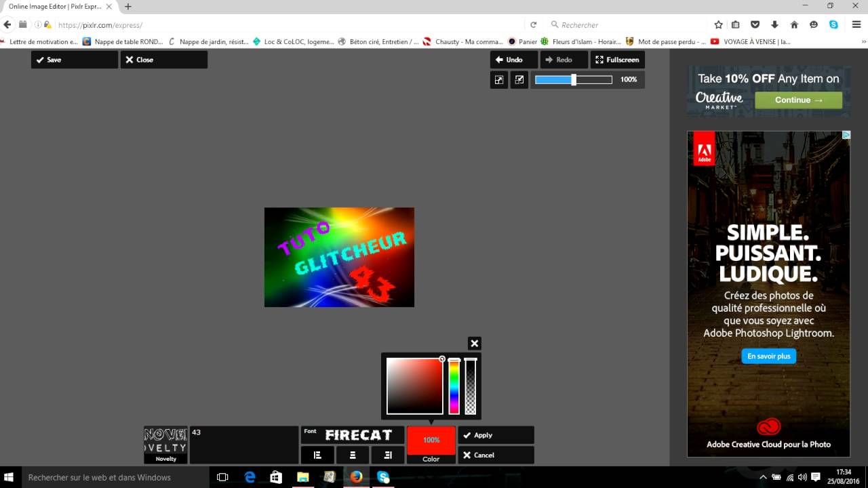Viewport: 868px width, 488px height.
Task: Open bookmark Nappe de jardin
Action: tap(209, 41)
